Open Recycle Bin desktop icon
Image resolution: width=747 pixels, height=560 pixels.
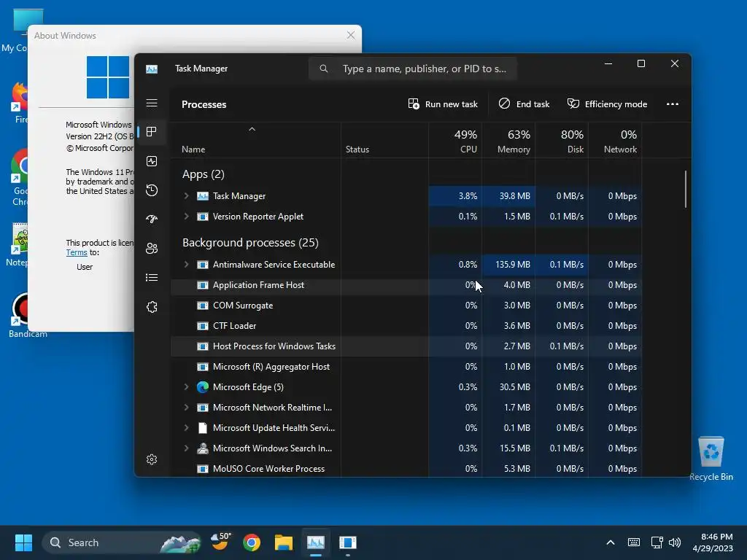pyautogui.click(x=711, y=458)
